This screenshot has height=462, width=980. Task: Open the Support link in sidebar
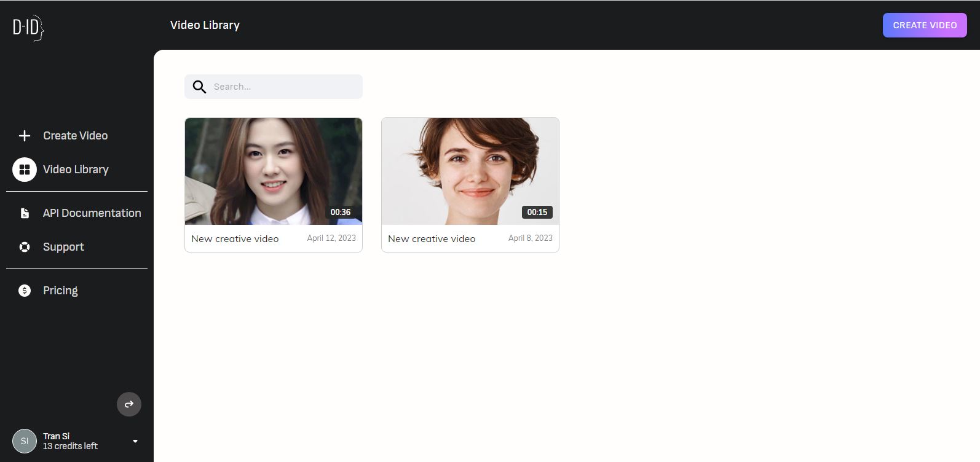pos(63,247)
